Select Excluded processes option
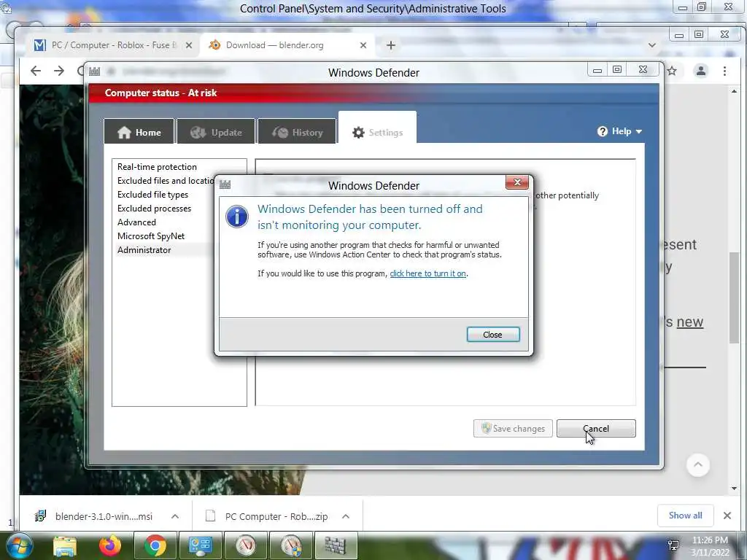The image size is (747, 560). point(155,208)
